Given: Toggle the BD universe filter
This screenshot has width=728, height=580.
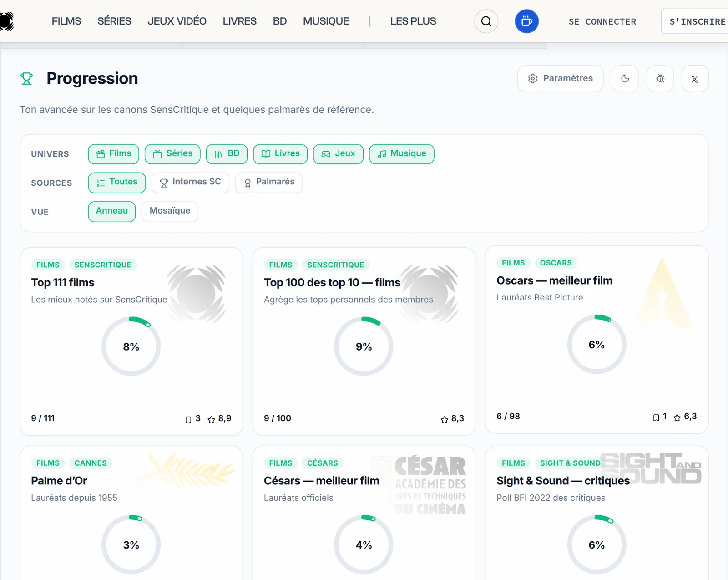Looking at the screenshot, I should coord(227,154).
